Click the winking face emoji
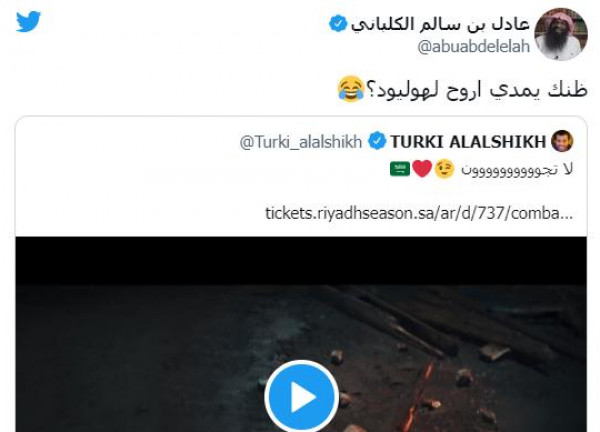Image resolution: width=600 pixels, height=432 pixels. tap(444, 169)
